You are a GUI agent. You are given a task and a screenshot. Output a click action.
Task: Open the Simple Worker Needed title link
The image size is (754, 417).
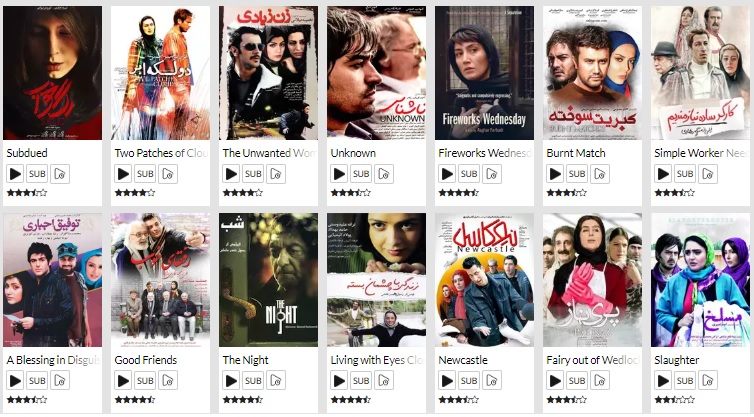point(701,153)
